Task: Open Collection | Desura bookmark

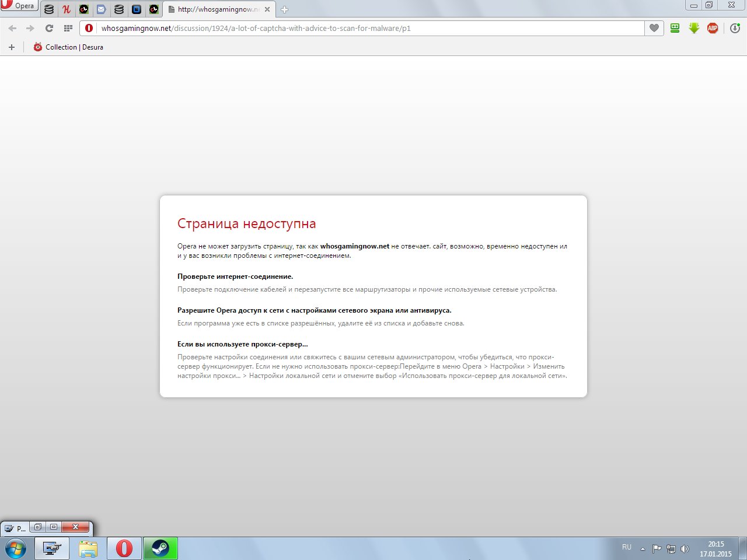Action: click(x=68, y=47)
